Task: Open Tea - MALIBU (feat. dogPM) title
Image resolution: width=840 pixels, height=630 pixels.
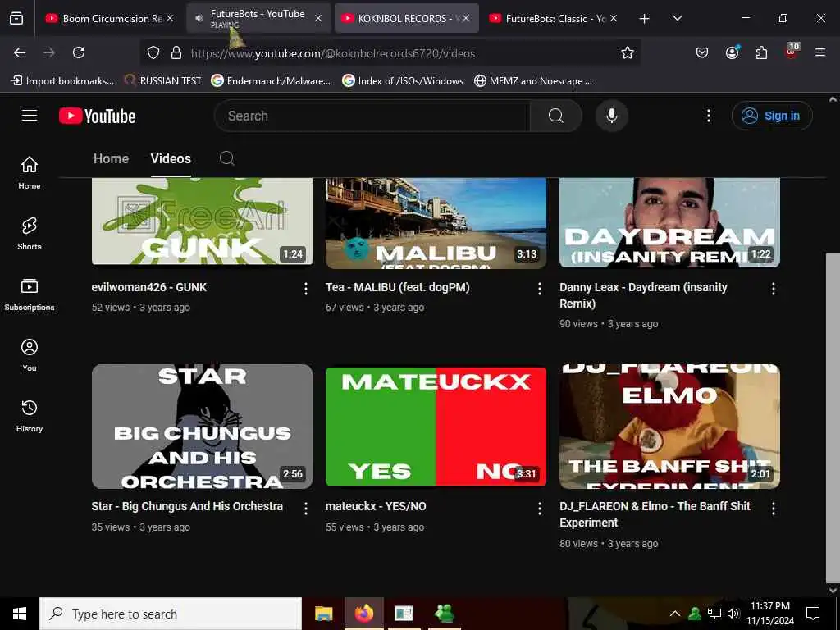Action: click(398, 287)
